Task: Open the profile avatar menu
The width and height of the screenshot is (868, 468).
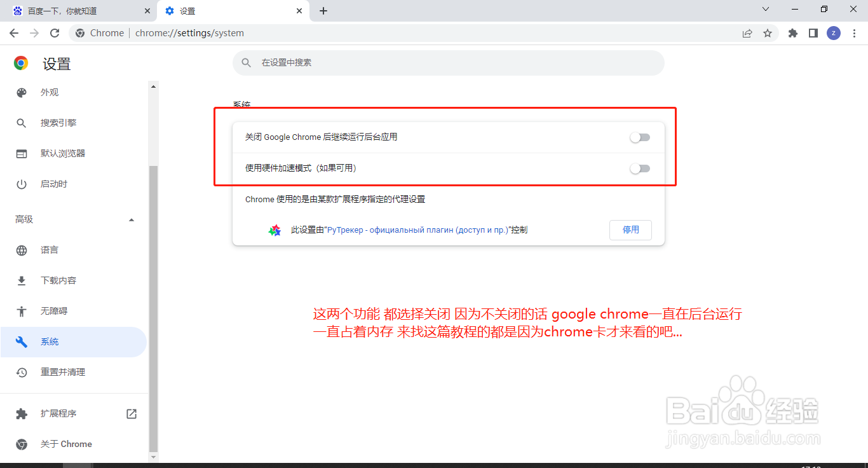Action: [x=834, y=33]
